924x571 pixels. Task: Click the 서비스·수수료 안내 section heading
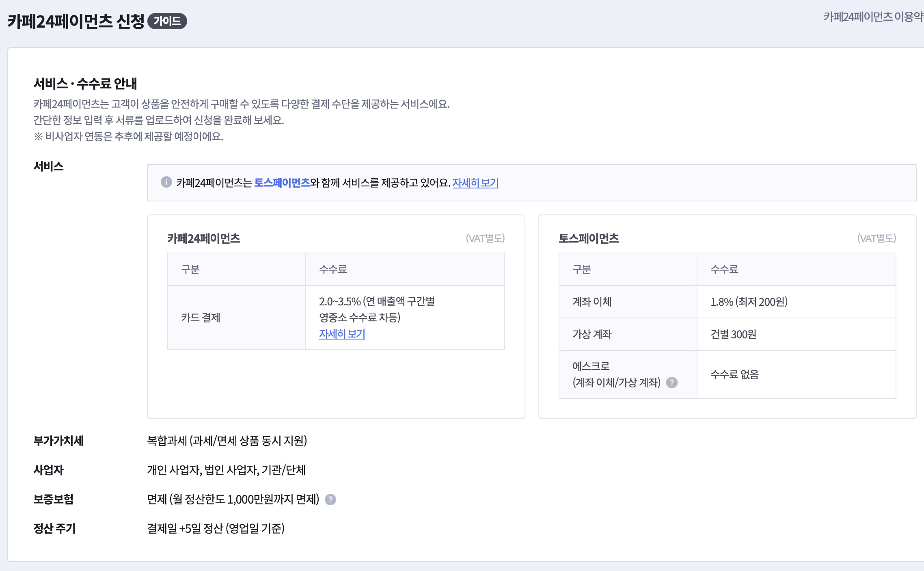coord(85,84)
